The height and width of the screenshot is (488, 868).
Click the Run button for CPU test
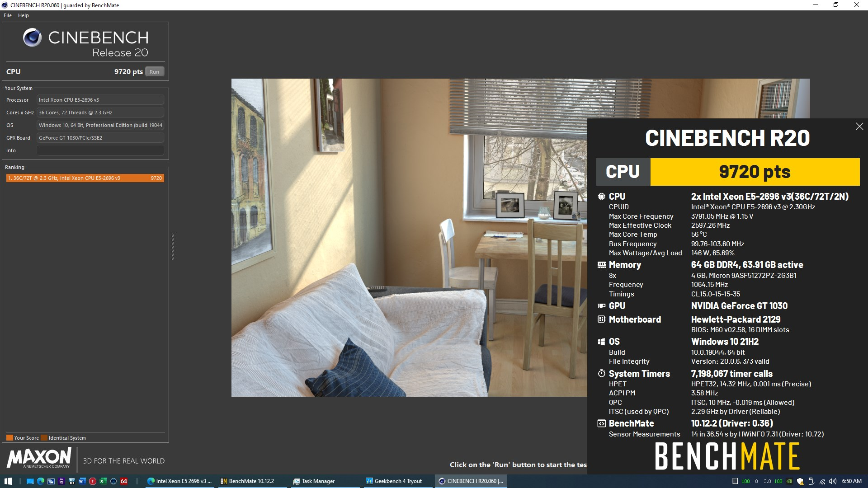tap(154, 72)
